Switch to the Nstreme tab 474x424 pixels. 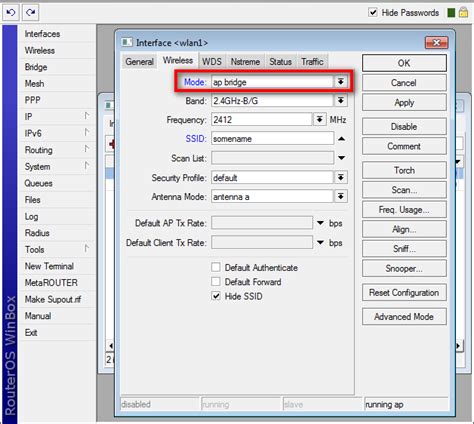[x=245, y=62]
